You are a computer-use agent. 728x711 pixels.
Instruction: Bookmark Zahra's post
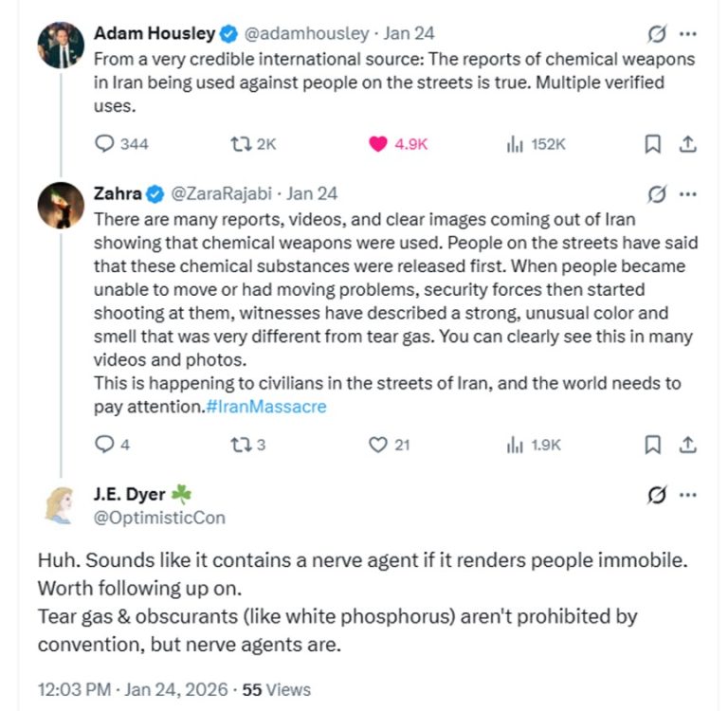652,444
